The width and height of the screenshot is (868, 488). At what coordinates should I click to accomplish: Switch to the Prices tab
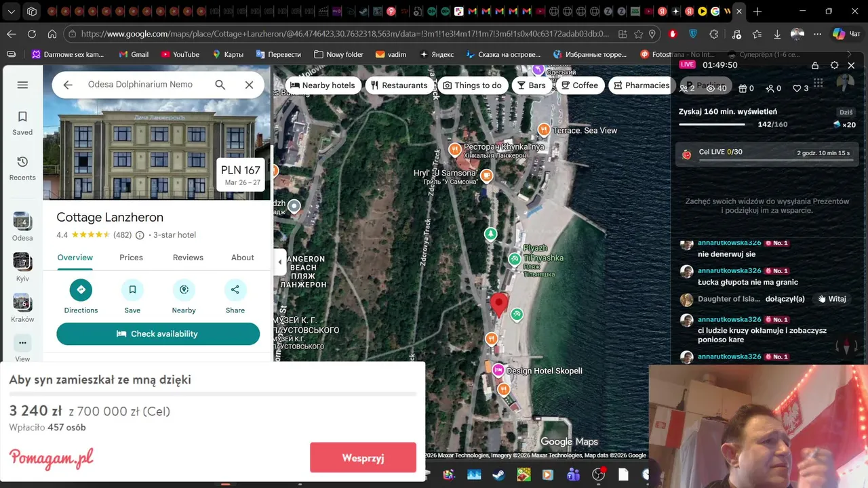[x=131, y=258]
